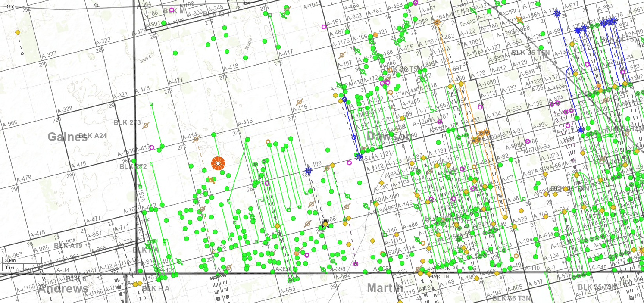
Task: Click the yellow diamond left of A-407
Action: [x=277, y=226]
